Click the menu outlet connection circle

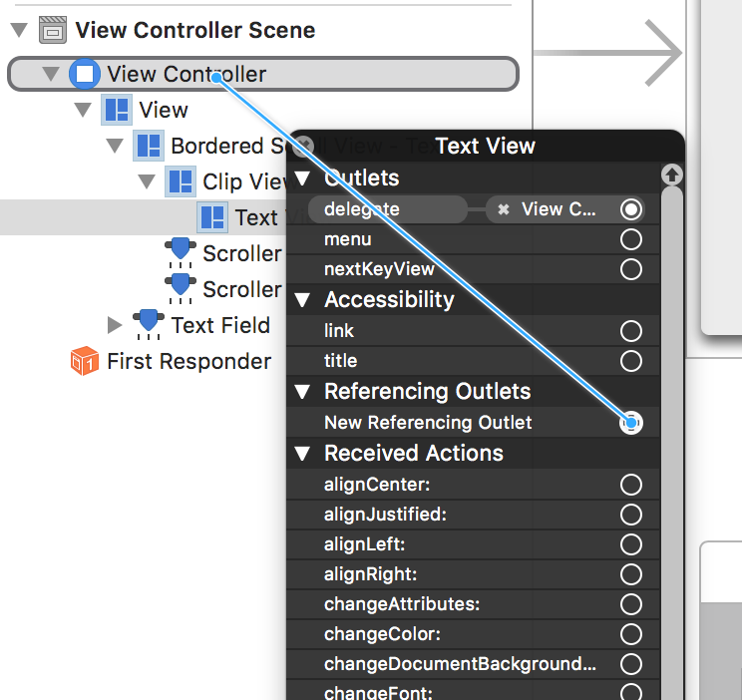click(x=630, y=239)
